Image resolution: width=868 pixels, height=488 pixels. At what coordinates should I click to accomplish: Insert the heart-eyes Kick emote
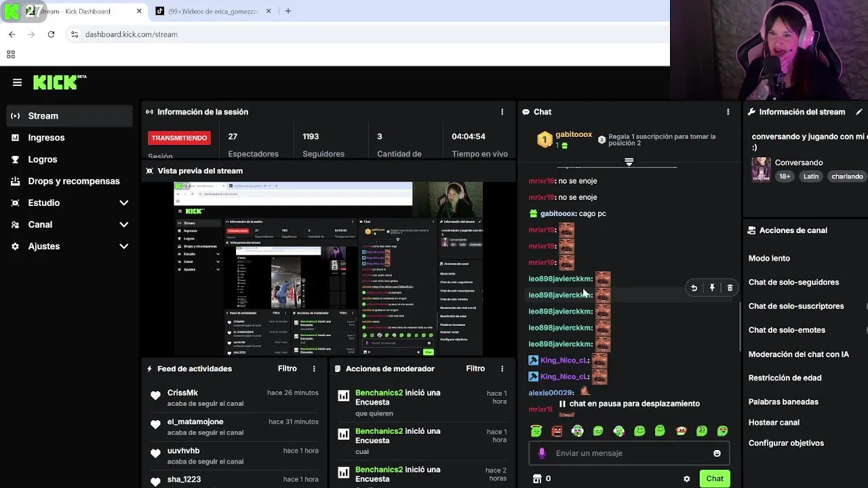[x=723, y=430]
